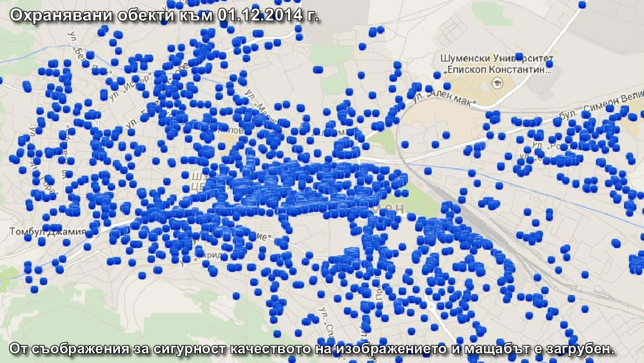Image resolution: width=644 pixels, height=363 pixels.
Task: Click the 'Томбул Джамия' map label
Action: (x=48, y=232)
